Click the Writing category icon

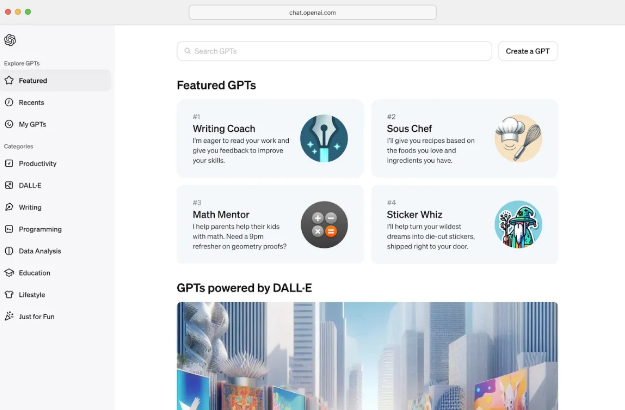(x=9, y=207)
